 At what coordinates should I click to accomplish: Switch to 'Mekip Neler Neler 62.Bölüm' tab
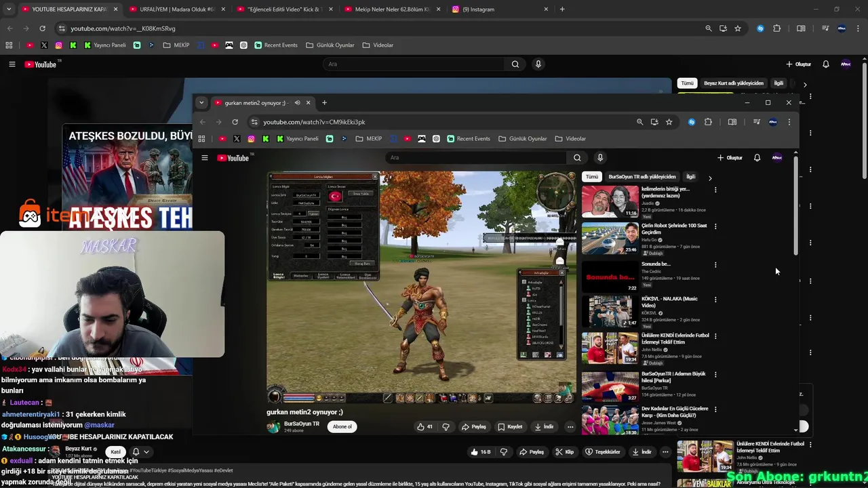pyautogui.click(x=392, y=9)
